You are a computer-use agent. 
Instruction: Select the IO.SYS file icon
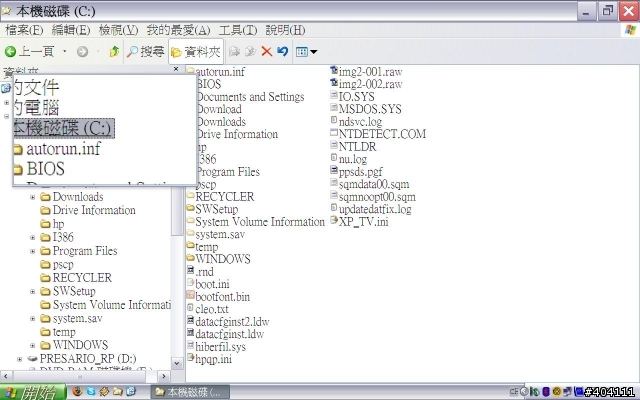(x=334, y=96)
